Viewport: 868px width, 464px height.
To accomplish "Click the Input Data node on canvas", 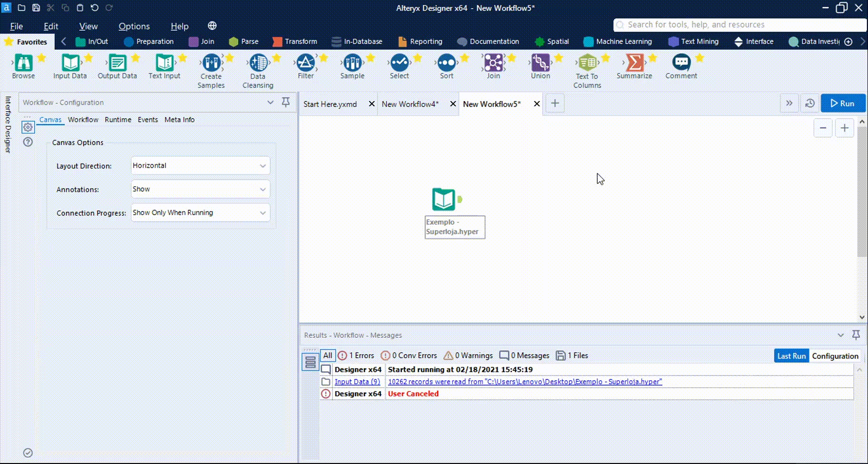I will click(x=444, y=199).
